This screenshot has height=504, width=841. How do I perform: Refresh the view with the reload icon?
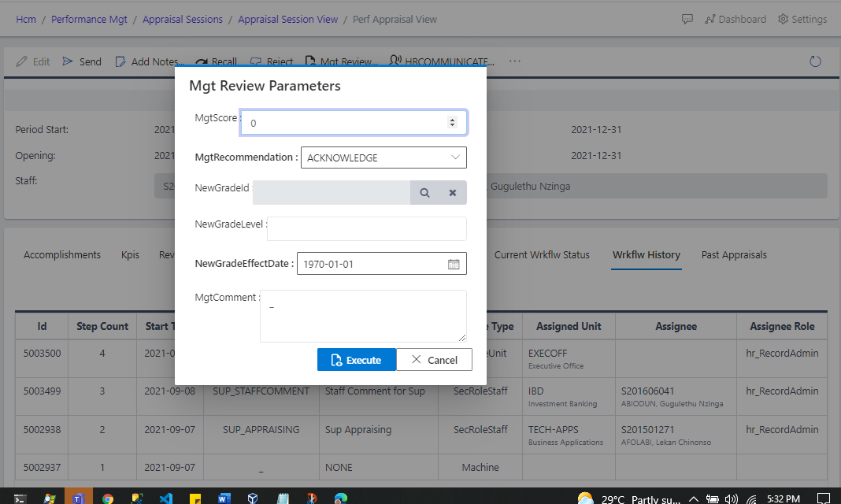(815, 60)
